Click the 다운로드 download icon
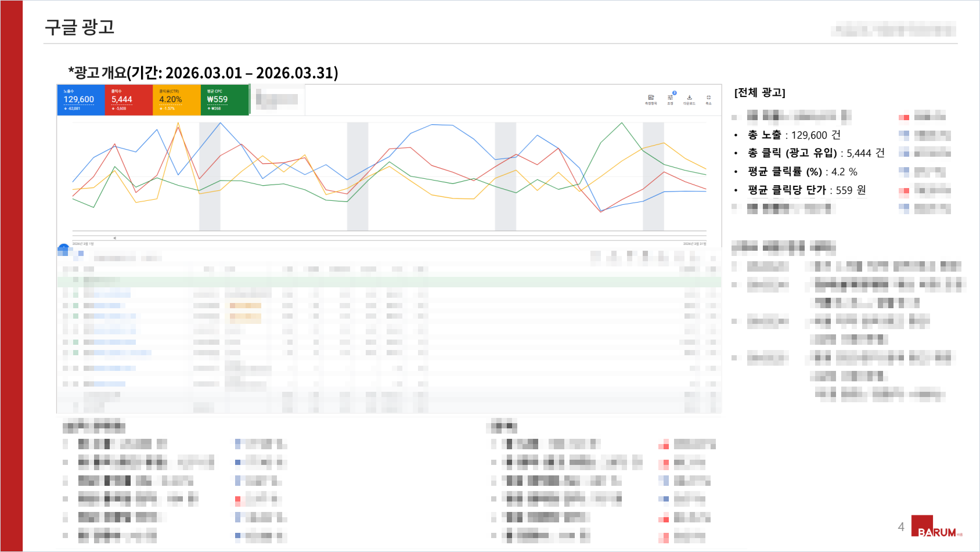 (689, 99)
